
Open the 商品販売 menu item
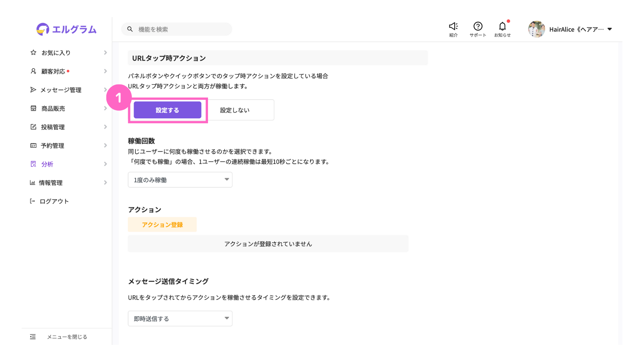point(53,108)
